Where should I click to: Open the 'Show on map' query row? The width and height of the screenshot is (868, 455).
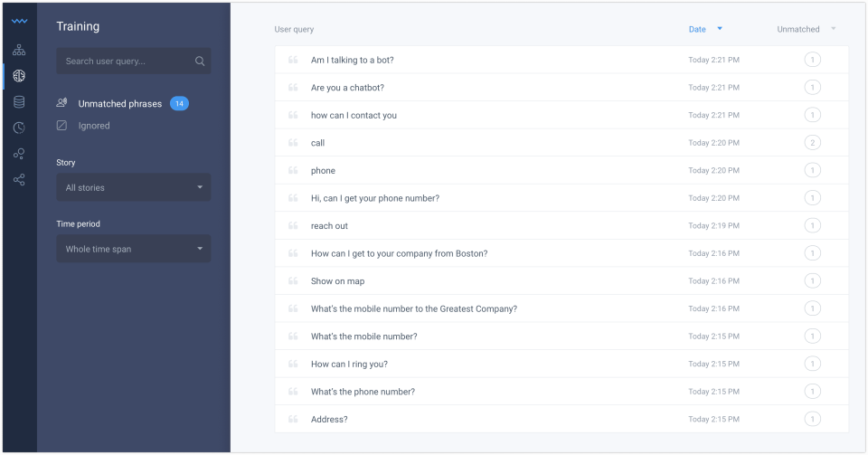(338, 281)
